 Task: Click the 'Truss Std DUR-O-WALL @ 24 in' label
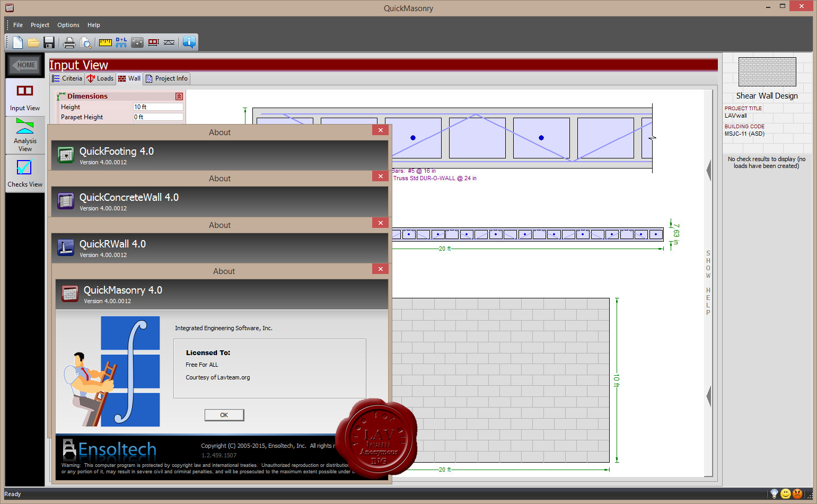(435, 178)
